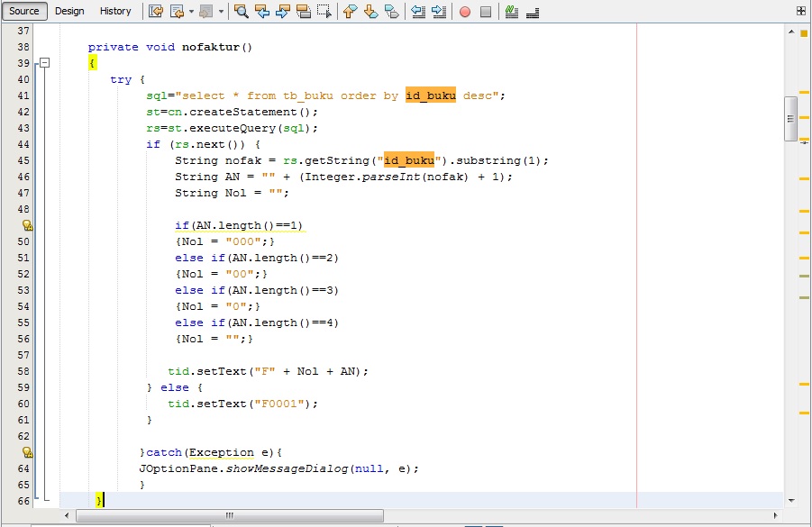
Task: Go to next bookmark using toolbar icon
Action: (370, 11)
